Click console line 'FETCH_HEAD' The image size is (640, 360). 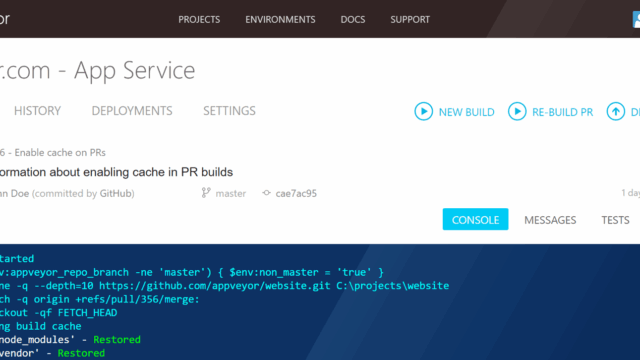point(58,313)
